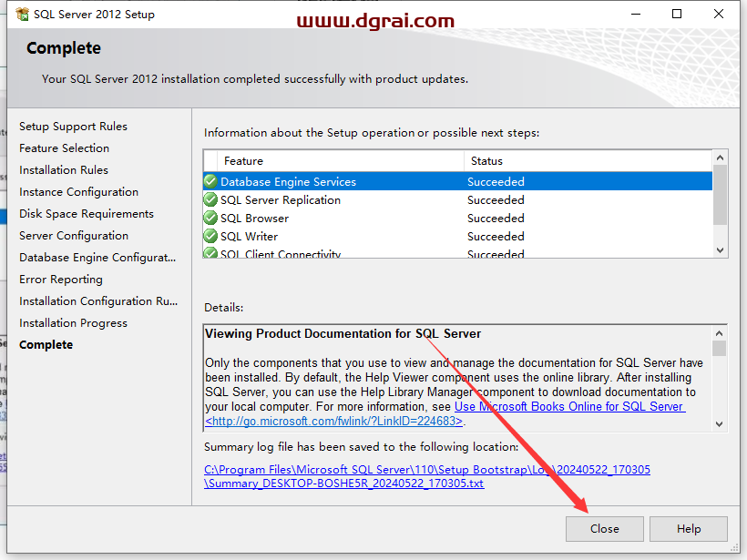Click the Error Reporting step

pyautogui.click(x=61, y=280)
